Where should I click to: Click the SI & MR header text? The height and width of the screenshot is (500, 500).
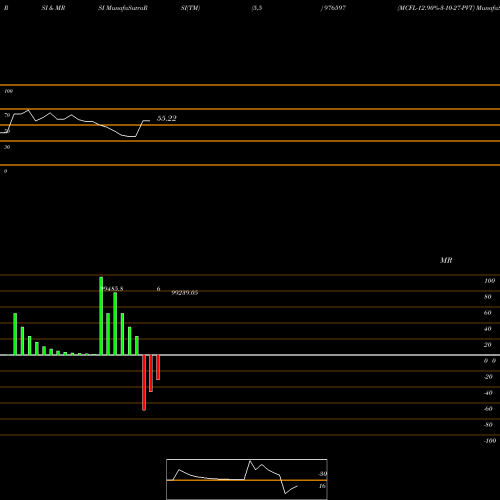point(53,8)
